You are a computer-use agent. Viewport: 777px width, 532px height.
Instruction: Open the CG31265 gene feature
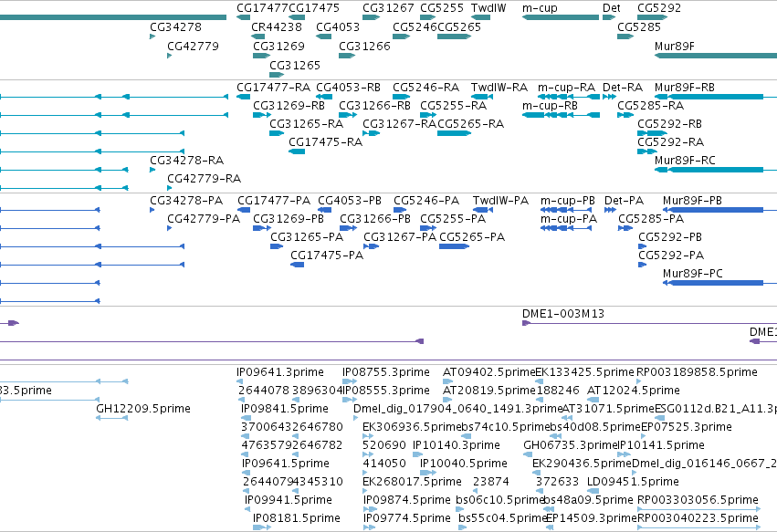click(277, 75)
